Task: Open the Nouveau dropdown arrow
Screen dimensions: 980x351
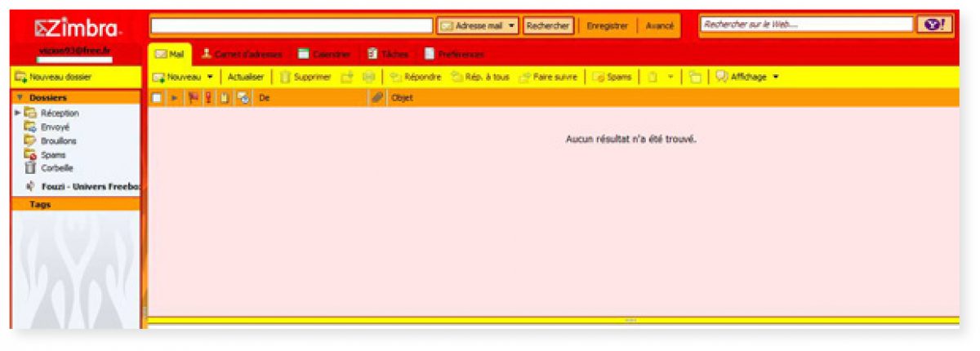Action: point(210,77)
